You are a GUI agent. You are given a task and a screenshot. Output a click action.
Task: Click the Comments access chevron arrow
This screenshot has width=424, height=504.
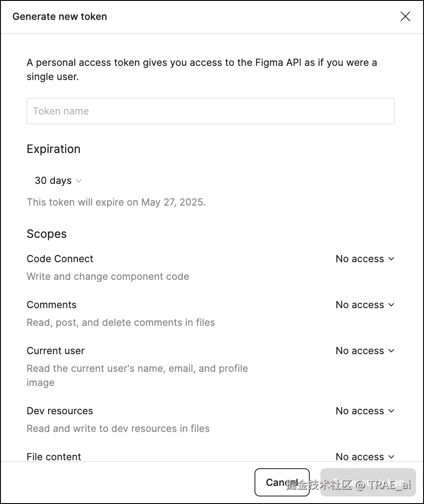pyautogui.click(x=391, y=305)
